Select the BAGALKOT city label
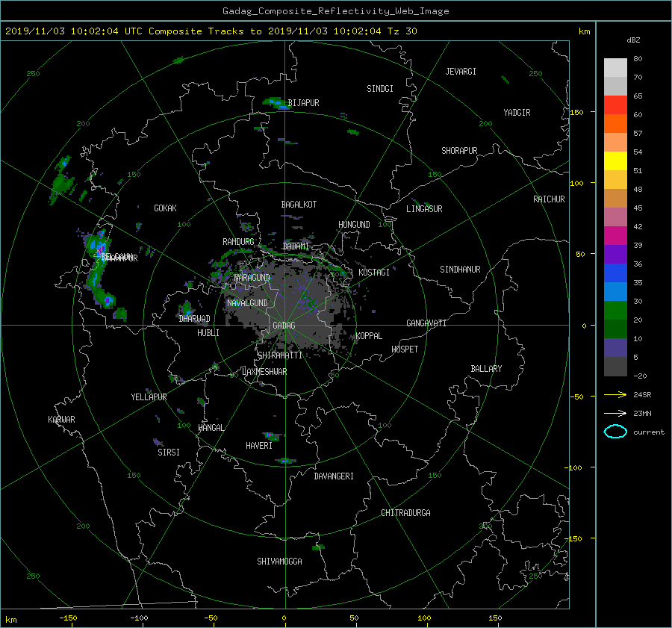Image resolution: width=672 pixels, height=628 pixels. (299, 205)
